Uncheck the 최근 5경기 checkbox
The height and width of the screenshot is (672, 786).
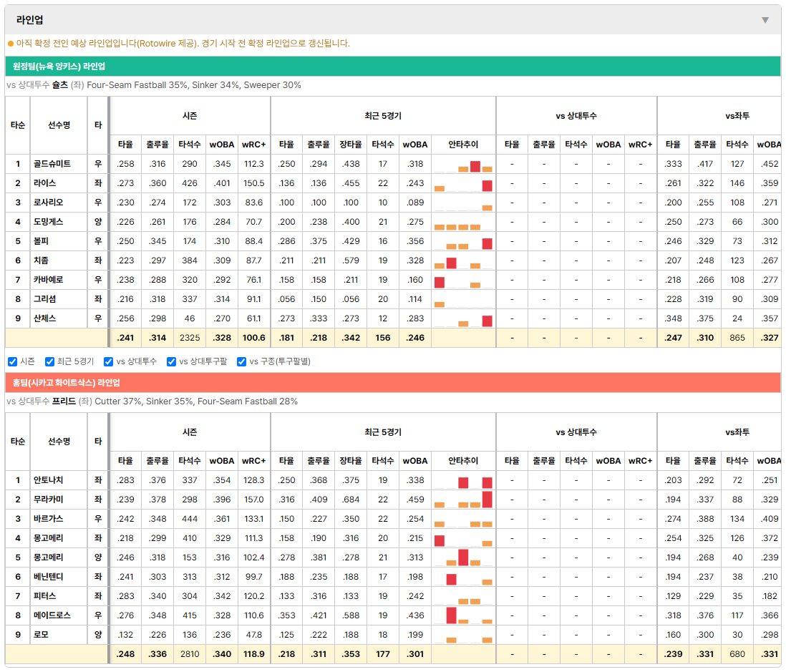click(49, 362)
